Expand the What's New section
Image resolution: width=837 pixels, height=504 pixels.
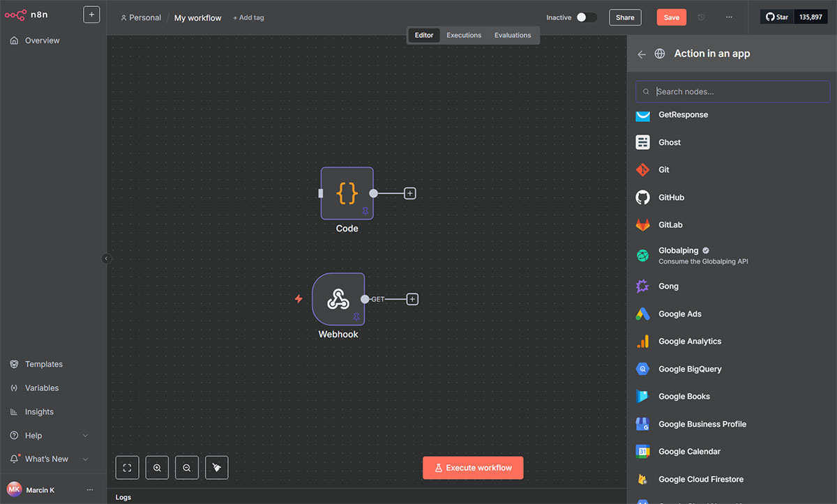tap(86, 459)
